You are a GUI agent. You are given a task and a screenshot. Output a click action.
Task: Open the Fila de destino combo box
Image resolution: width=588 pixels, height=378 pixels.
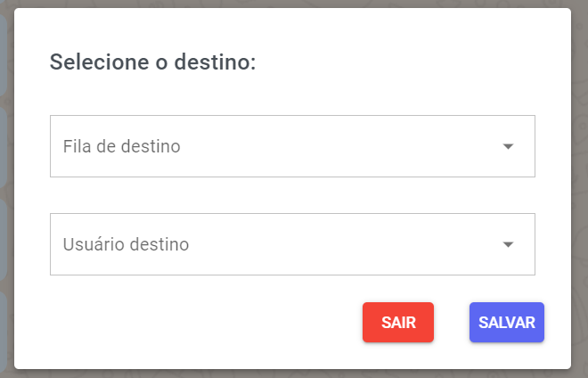click(x=291, y=146)
